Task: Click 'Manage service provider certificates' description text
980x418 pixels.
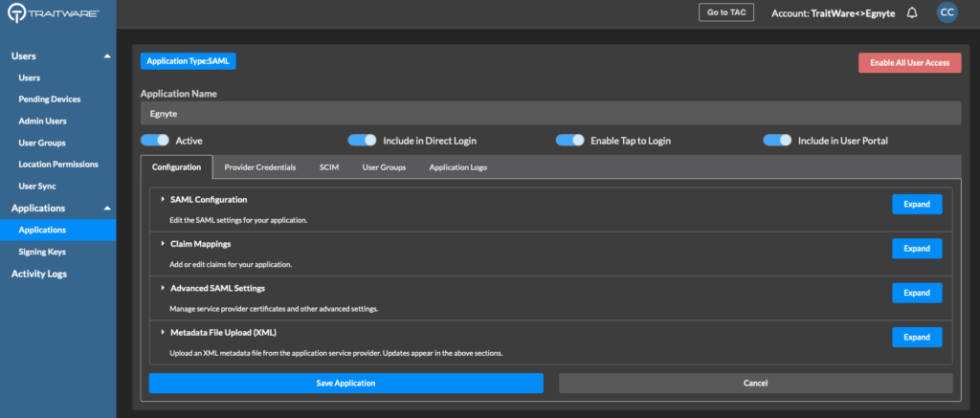Action: pos(274,309)
